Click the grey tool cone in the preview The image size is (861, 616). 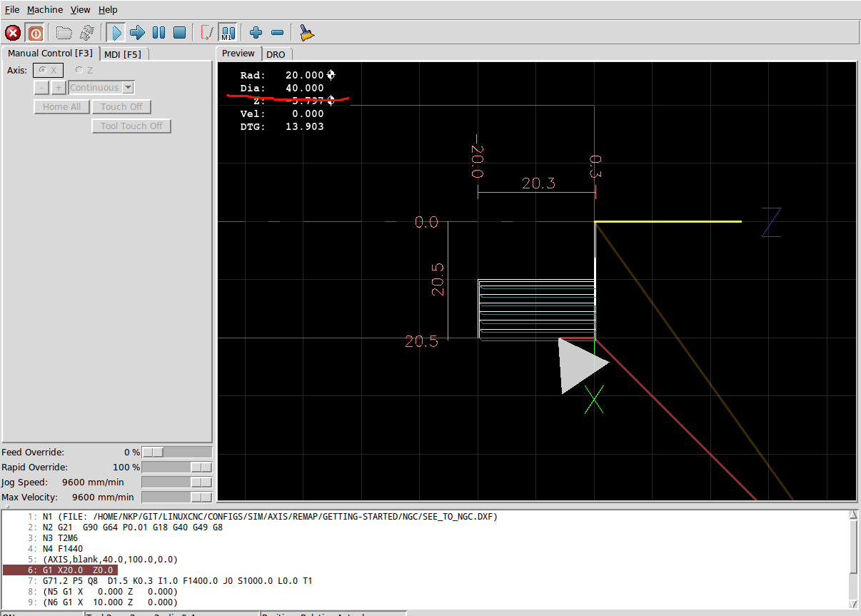tap(580, 365)
